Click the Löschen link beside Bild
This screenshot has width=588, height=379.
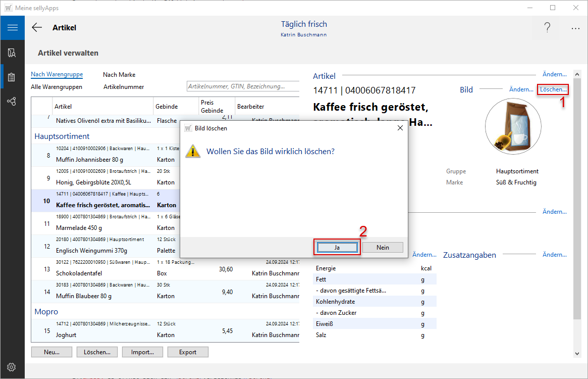[553, 89]
